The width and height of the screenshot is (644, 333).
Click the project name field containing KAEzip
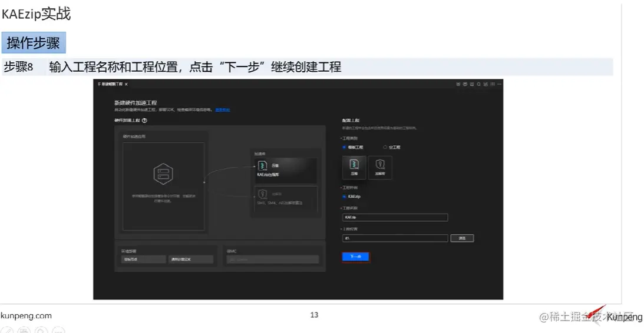395,217
